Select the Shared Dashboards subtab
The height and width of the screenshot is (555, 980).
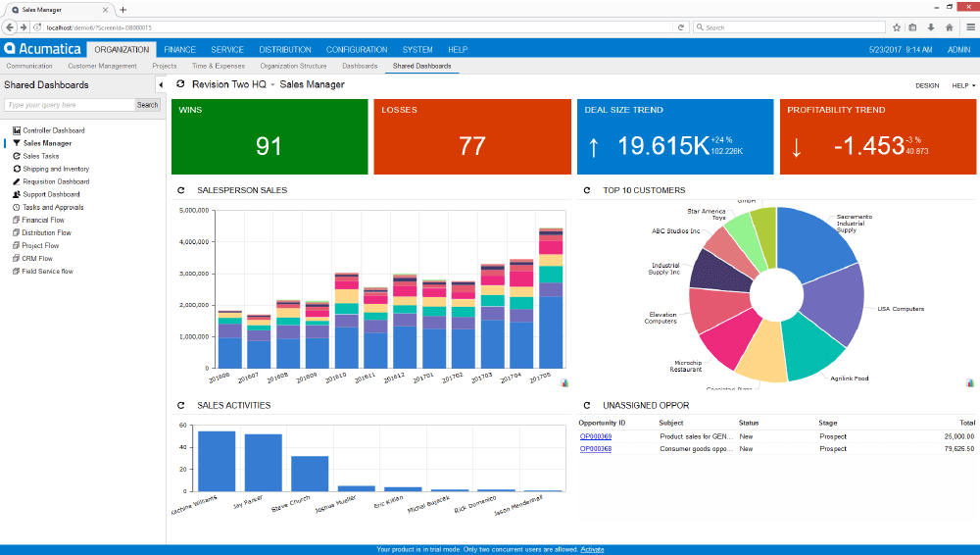(421, 66)
